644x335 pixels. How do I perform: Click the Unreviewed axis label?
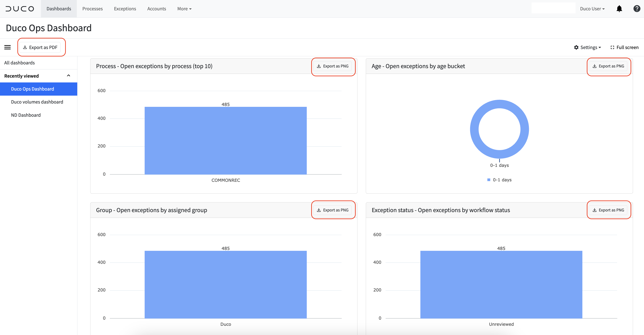(501, 324)
